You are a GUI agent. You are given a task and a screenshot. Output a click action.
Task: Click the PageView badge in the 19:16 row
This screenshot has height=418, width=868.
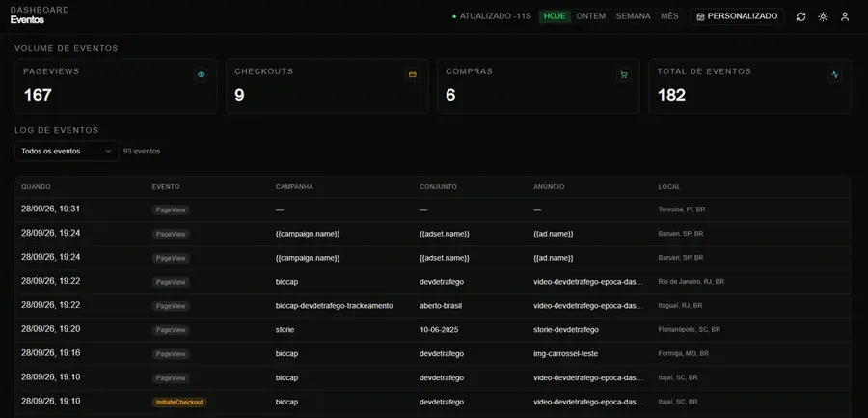171,353
